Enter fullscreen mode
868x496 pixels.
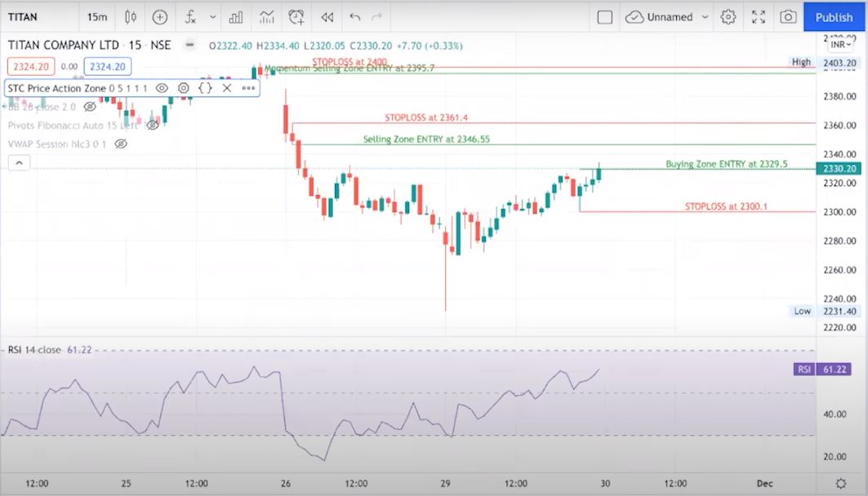(x=759, y=16)
